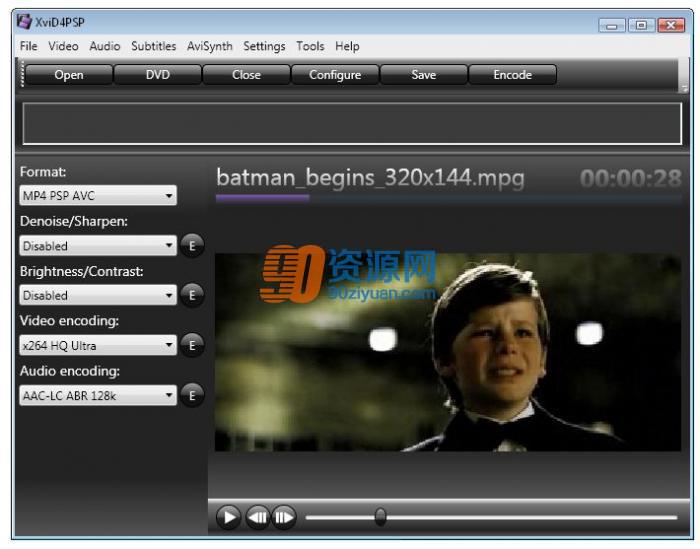Screen dimensions: 700x549
Task: Click the 00:00:28 time display
Action: click(630, 179)
